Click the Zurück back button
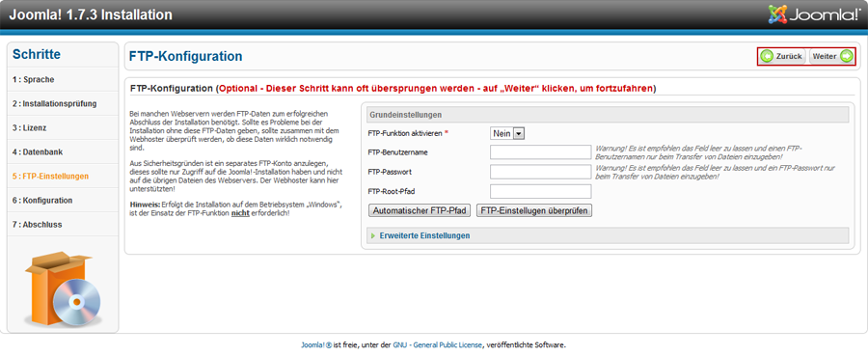The width and height of the screenshot is (868, 356). pyautogui.click(x=781, y=57)
